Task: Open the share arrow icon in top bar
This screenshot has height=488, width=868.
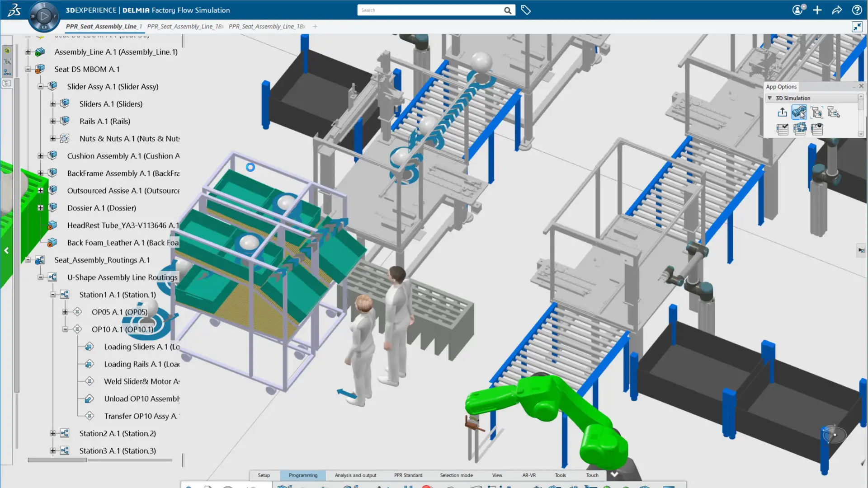Action: point(837,10)
